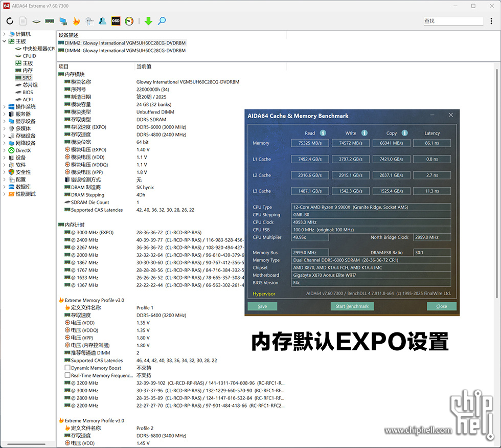This screenshot has height=448, width=501.
Task: Expand the 网络设备 tree node
Action: point(4,143)
